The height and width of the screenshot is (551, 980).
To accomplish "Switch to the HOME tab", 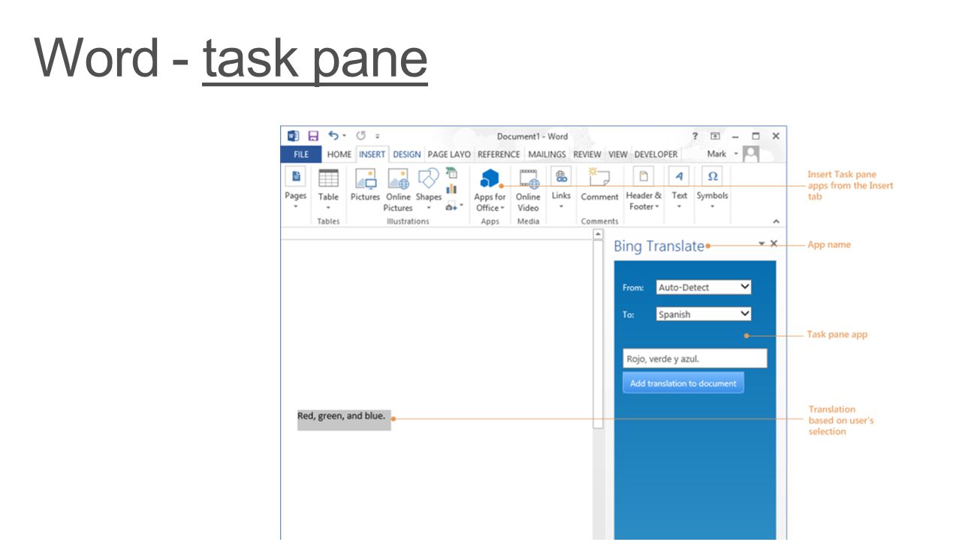I will pyautogui.click(x=339, y=155).
